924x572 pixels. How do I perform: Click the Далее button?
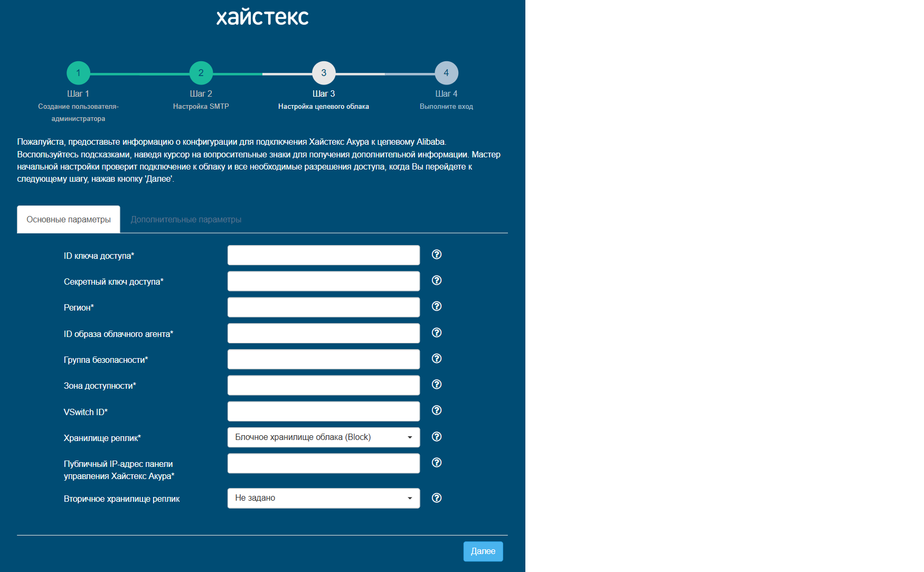[x=483, y=551]
